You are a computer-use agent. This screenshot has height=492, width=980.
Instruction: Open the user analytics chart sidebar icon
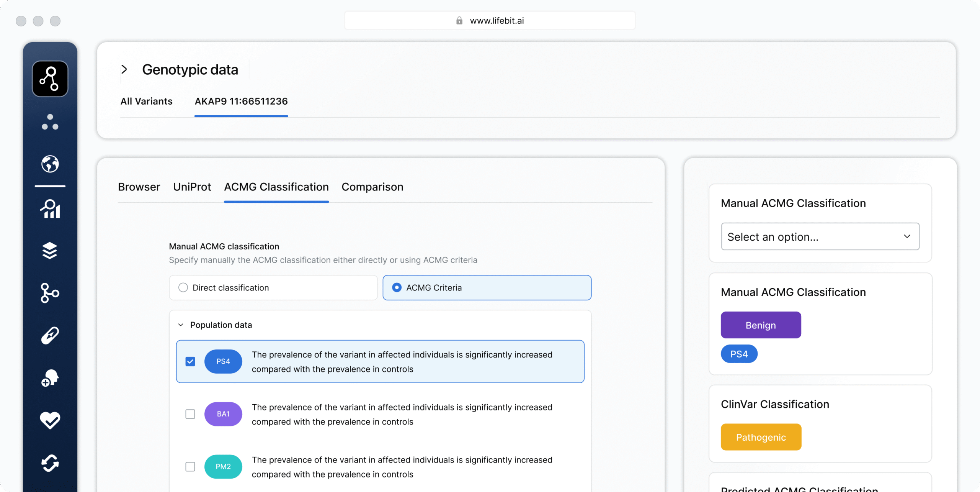tap(50, 209)
